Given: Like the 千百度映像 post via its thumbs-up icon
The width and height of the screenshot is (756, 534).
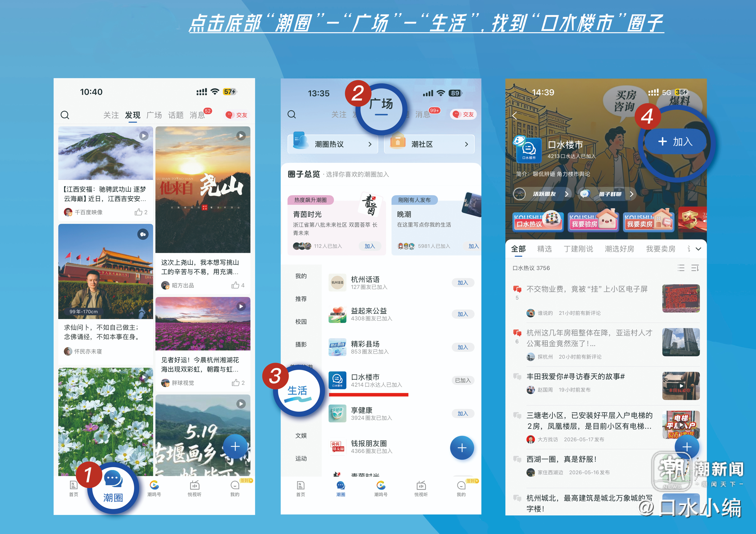Looking at the screenshot, I should coord(139,212).
